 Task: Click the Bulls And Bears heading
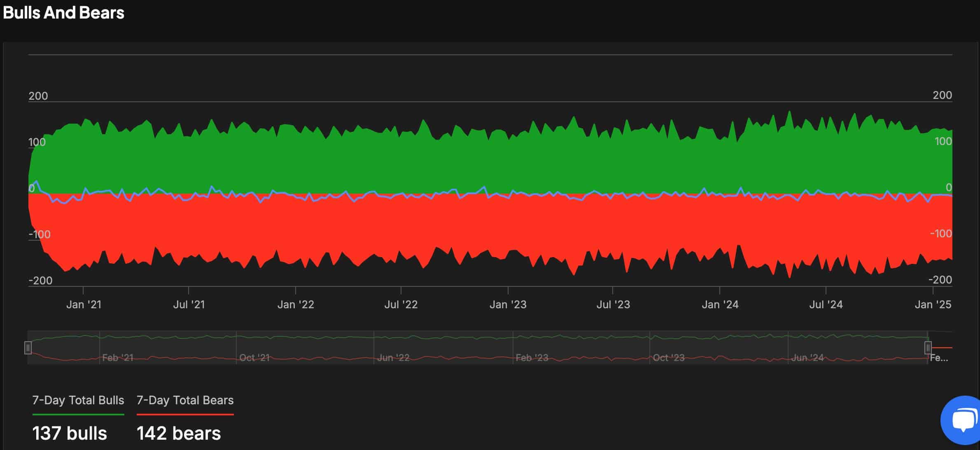[x=63, y=13]
